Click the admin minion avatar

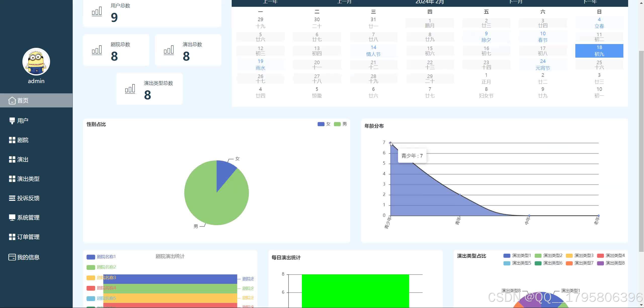pyautogui.click(x=36, y=62)
